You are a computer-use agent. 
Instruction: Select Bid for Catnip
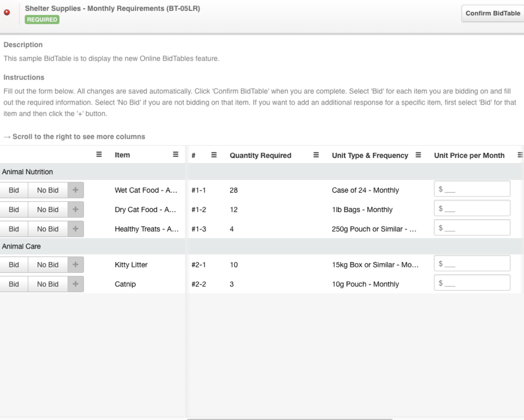[x=14, y=284]
